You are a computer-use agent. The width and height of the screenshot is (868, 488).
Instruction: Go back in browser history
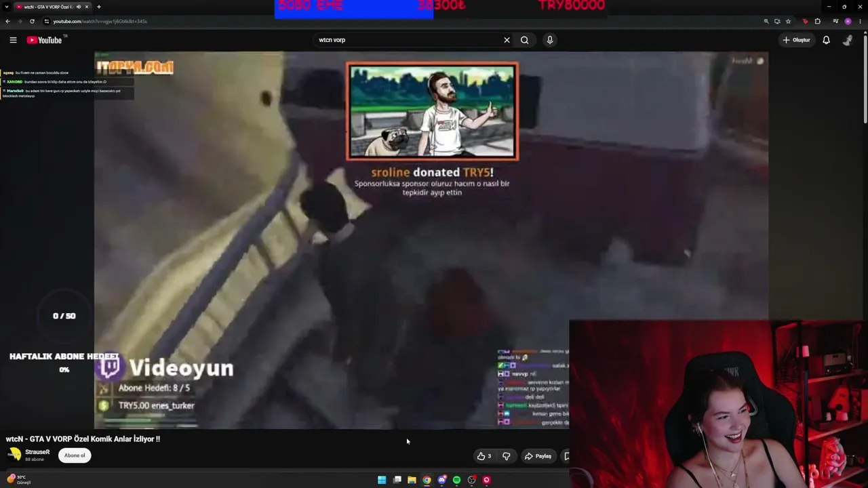pyautogui.click(x=7, y=21)
